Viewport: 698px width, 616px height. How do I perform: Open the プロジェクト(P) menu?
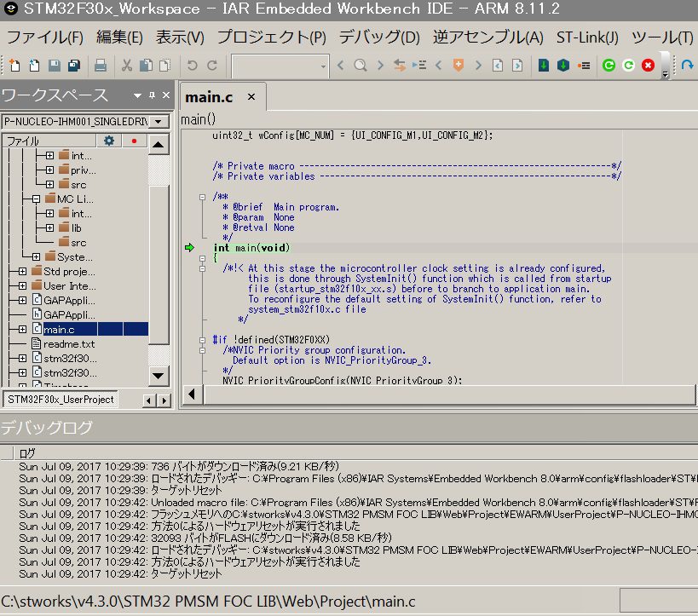click(272, 37)
